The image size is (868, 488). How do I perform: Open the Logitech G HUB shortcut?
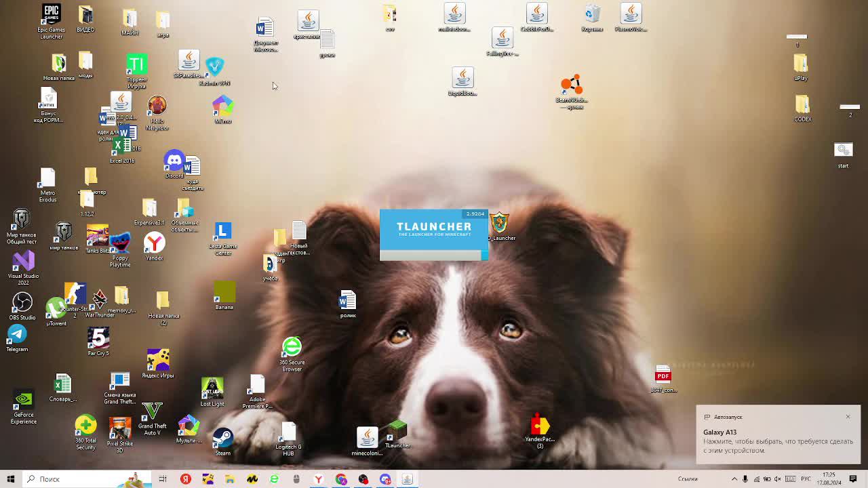288,439
